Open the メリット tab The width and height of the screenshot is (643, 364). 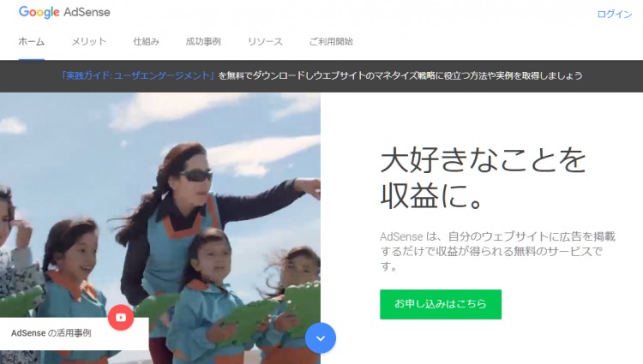89,42
